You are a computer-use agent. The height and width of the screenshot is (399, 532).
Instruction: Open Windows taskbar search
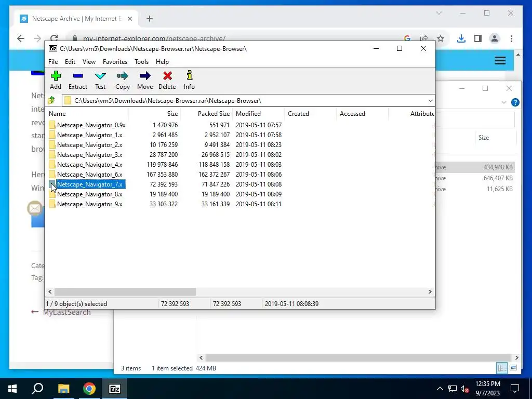(37, 389)
